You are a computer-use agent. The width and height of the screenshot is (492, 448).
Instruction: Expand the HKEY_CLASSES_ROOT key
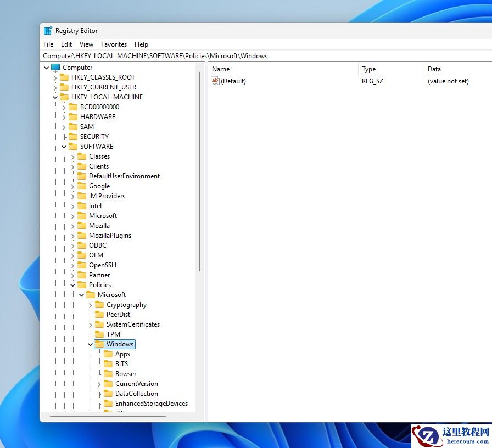[54, 77]
